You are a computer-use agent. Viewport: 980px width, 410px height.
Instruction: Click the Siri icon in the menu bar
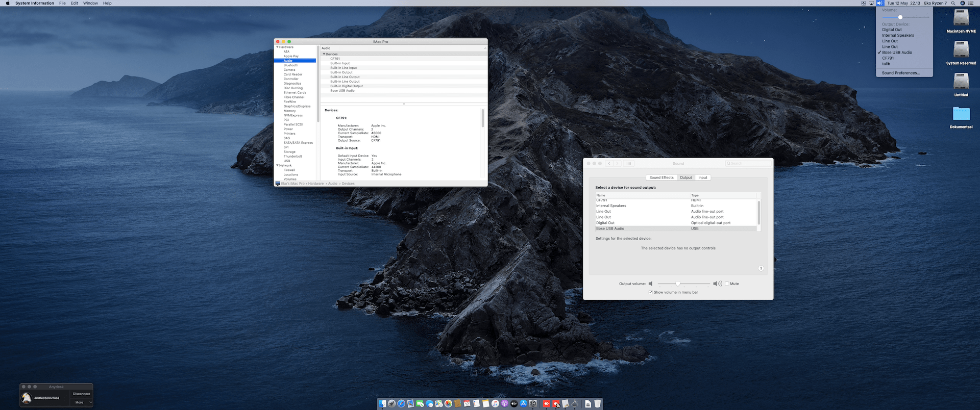(x=962, y=3)
